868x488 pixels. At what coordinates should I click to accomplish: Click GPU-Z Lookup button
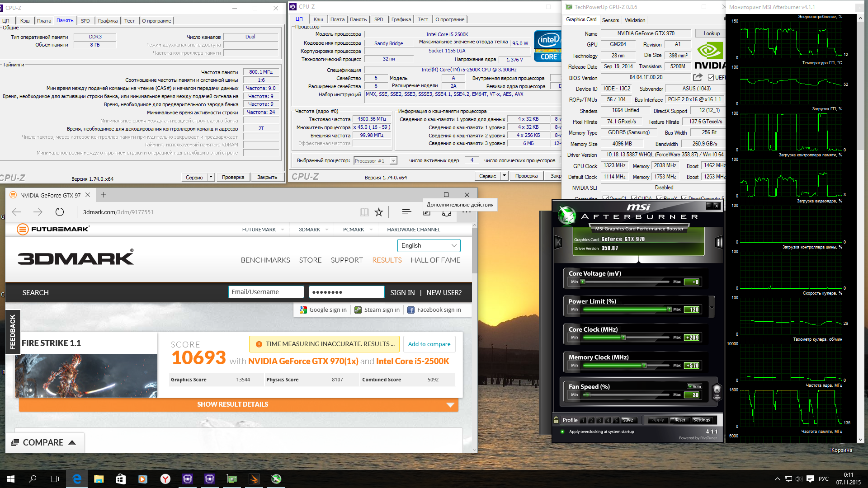coord(711,33)
